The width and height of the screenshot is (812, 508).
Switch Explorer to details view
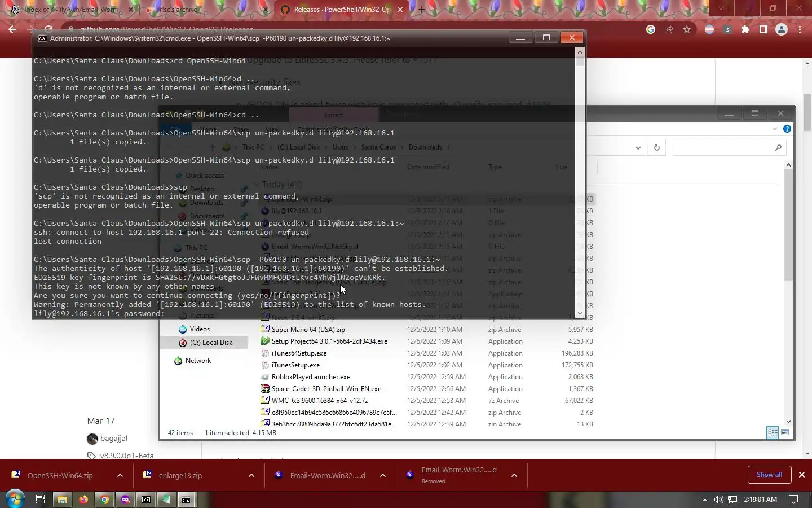[773, 432]
